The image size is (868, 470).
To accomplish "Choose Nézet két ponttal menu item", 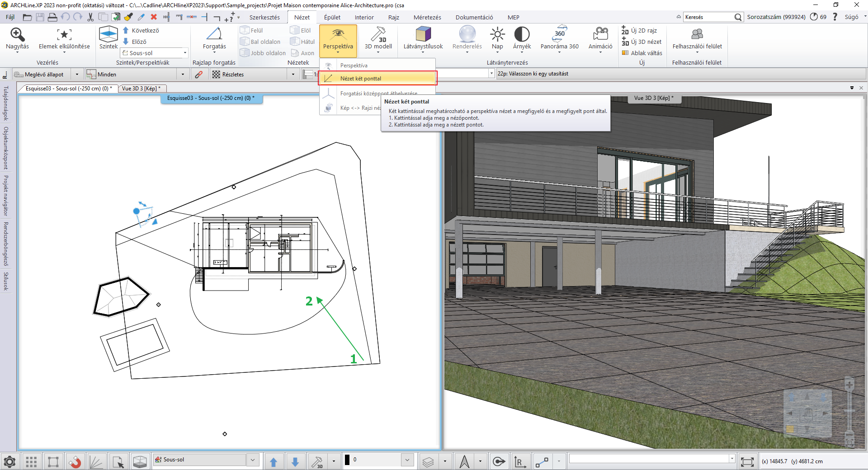I will (360, 78).
